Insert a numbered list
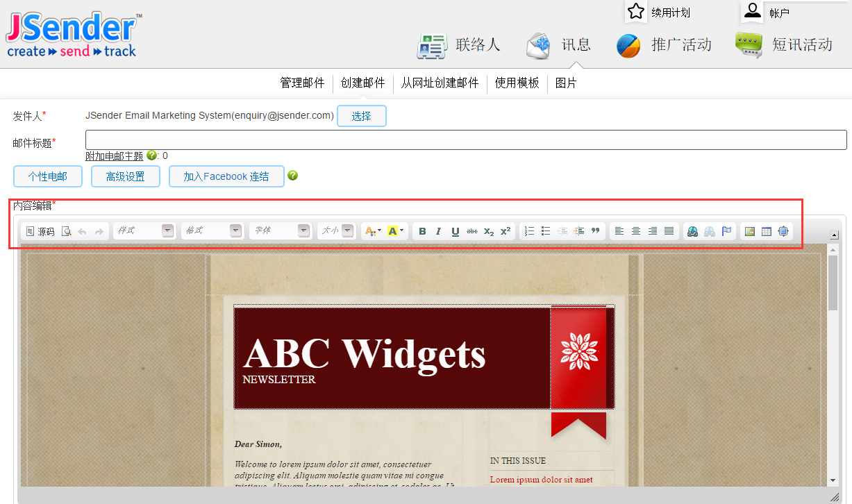852x504 pixels. [x=529, y=231]
